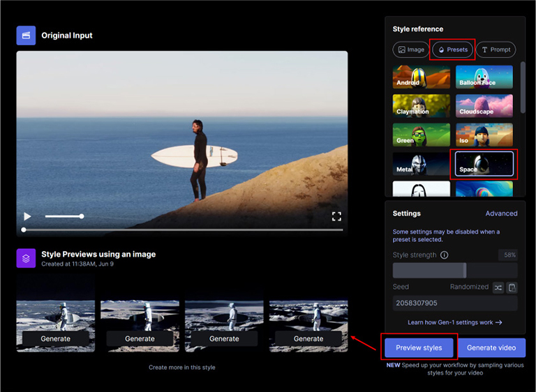This screenshot has height=392, width=536.
Task: Click the Style Previews layers icon
Action: coord(26,258)
